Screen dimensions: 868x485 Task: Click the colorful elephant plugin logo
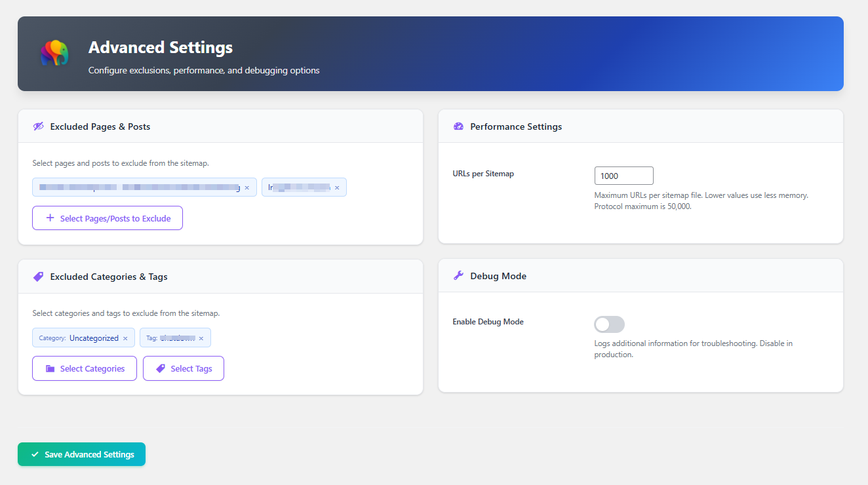coord(55,53)
